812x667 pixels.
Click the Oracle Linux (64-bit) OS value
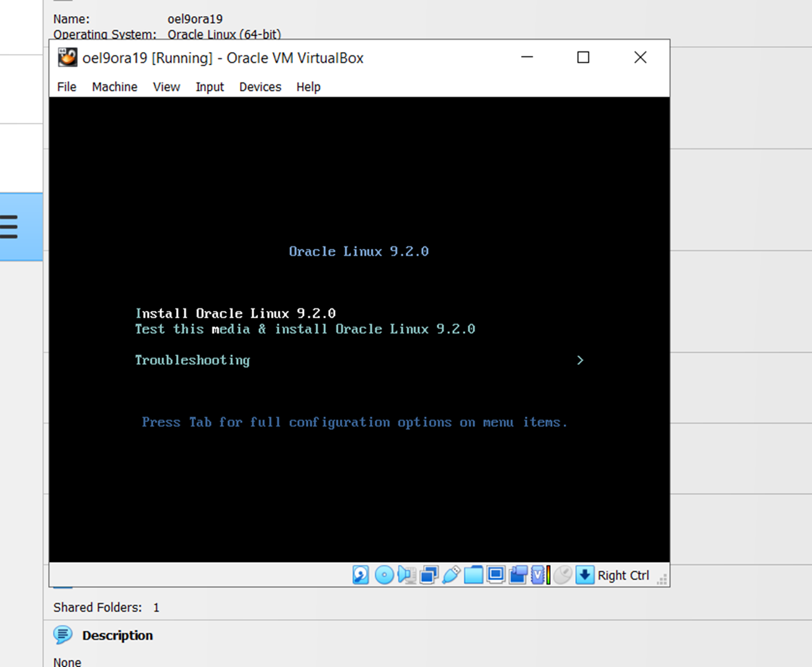(224, 34)
